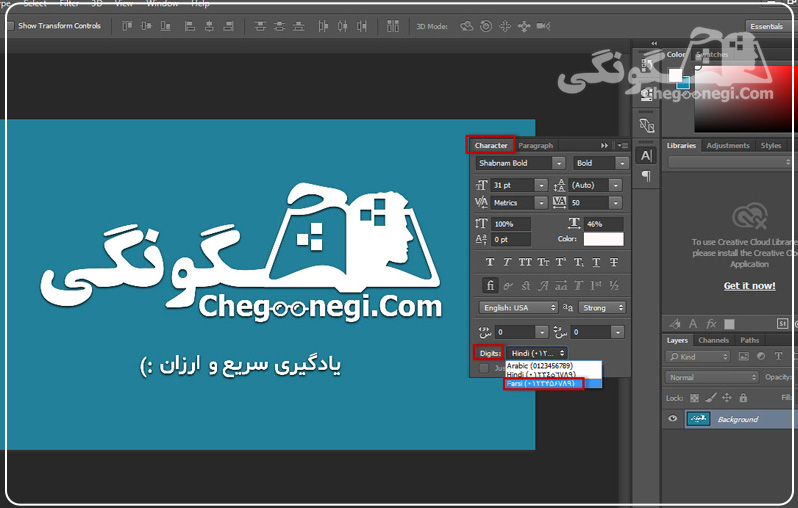This screenshot has width=798, height=508.
Task: Align bottom edges in options bar
Action: pyautogui.click(x=166, y=26)
